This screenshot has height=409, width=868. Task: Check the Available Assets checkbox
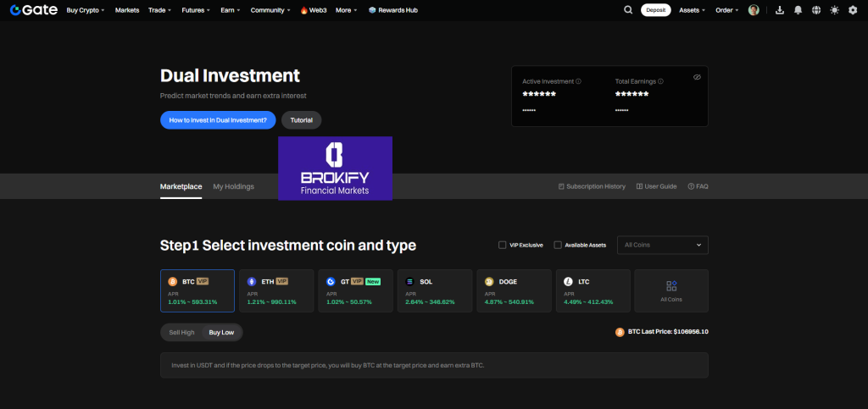point(558,245)
